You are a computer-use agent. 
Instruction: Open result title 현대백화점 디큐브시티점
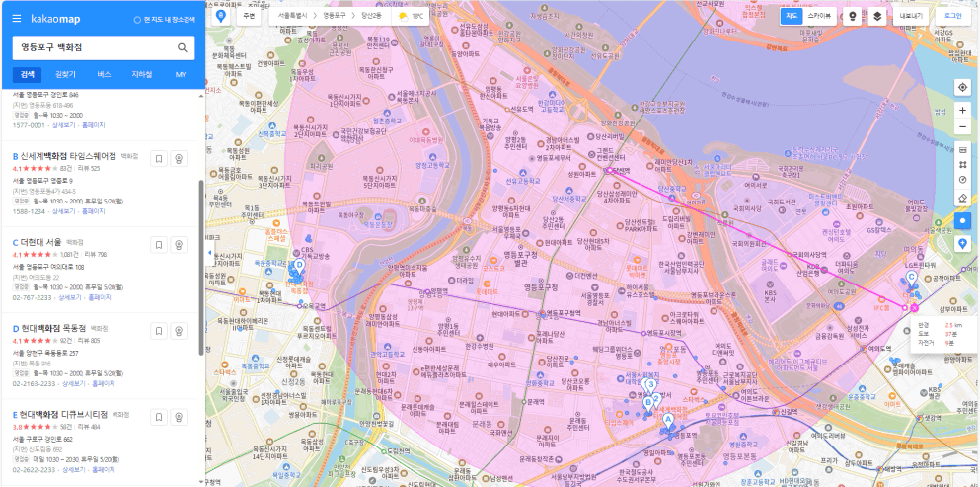pos(64,414)
